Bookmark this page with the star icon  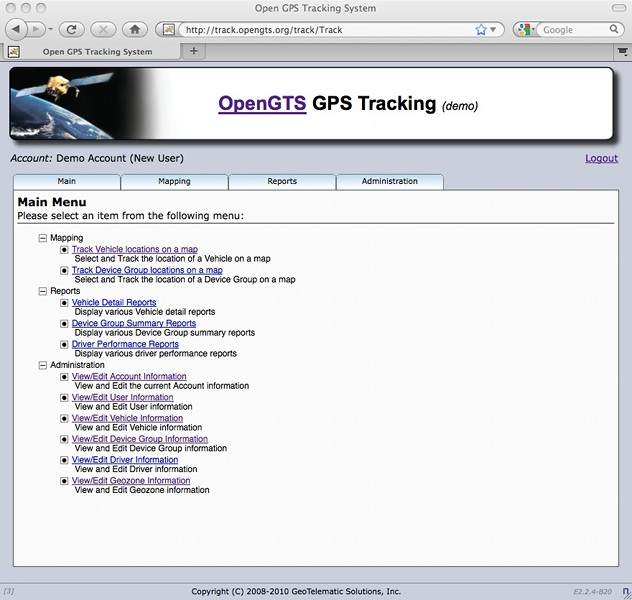[480, 30]
